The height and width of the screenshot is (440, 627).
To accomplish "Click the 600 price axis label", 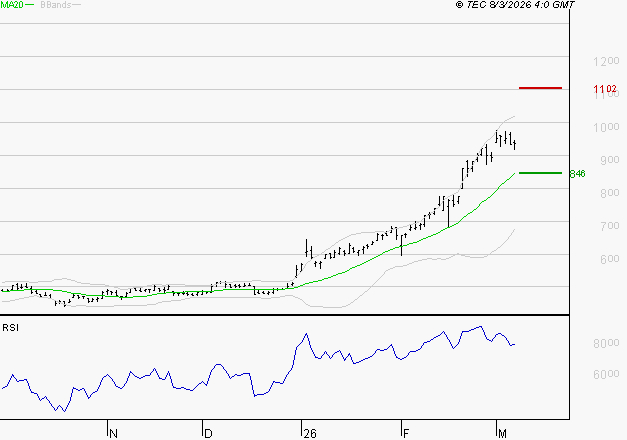I will [x=610, y=259].
